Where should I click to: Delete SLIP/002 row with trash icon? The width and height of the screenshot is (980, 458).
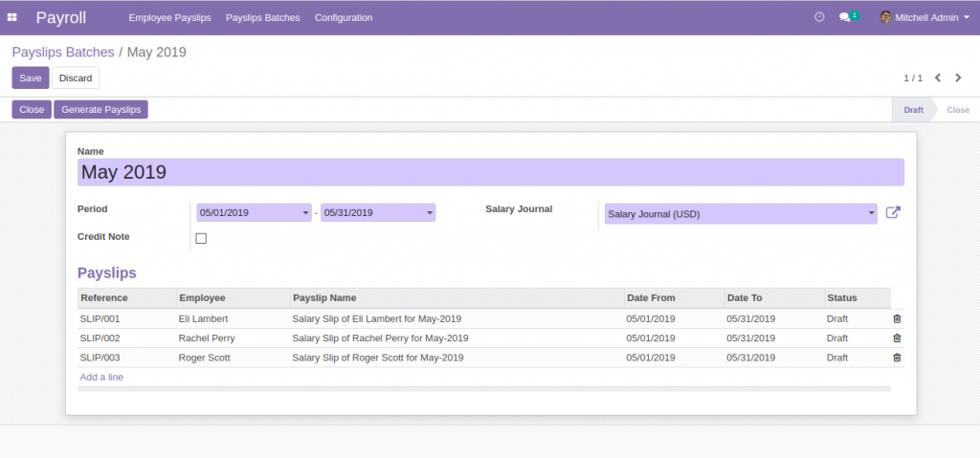[x=897, y=338]
